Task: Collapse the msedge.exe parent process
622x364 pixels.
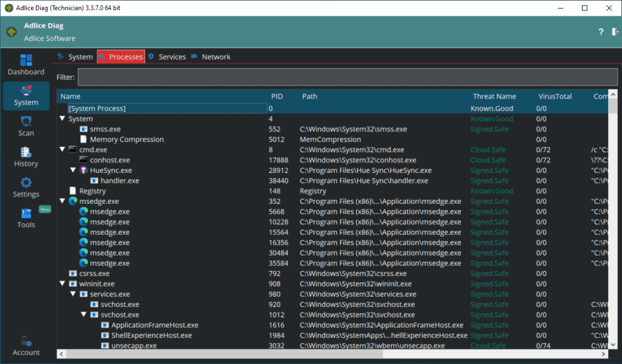Action: 63,201
